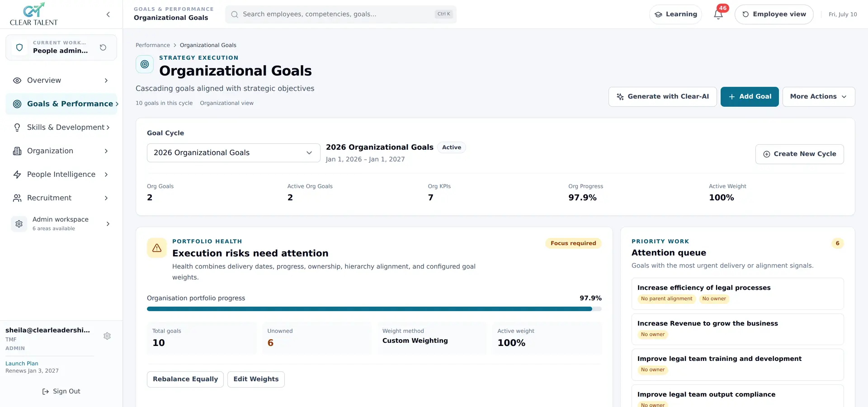
Task: Click the Goals & Performance target icon
Action: coord(17,104)
